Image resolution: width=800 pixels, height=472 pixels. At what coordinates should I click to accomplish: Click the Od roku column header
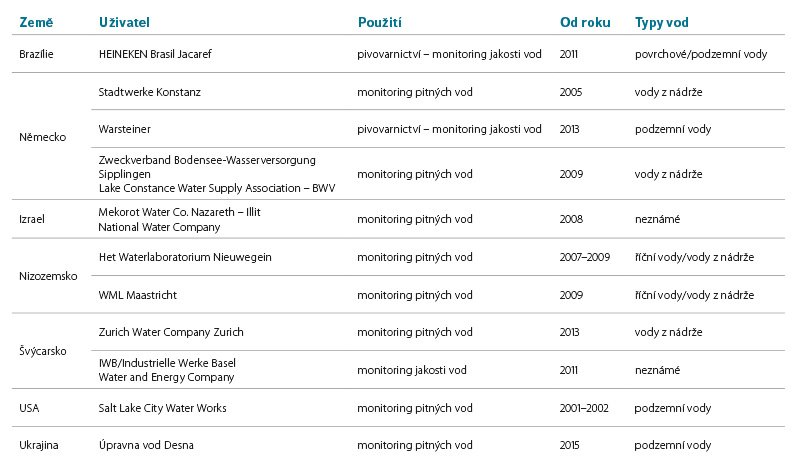click(x=585, y=22)
